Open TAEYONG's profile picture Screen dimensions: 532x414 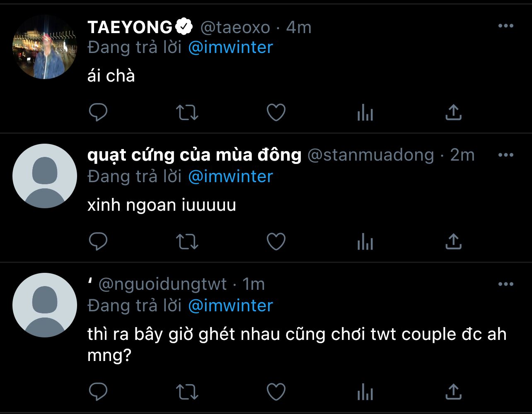(45, 47)
